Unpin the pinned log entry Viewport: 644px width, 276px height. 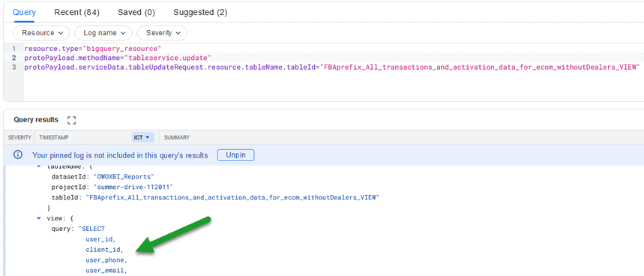pos(235,154)
